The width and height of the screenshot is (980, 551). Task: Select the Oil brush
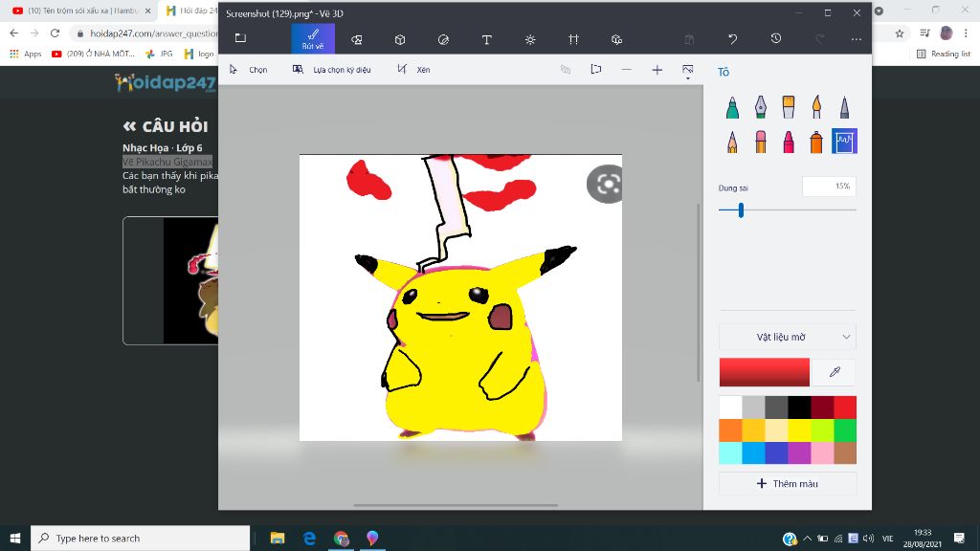[789, 107]
